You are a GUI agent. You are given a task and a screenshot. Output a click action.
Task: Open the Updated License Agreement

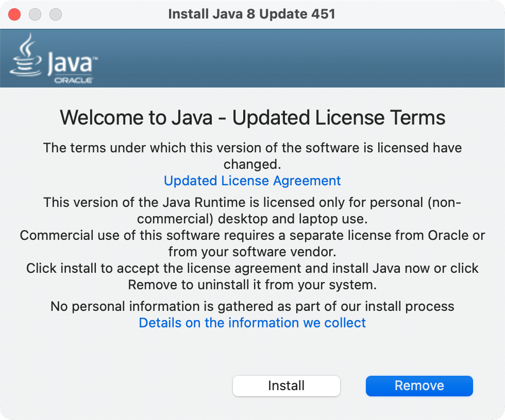(252, 181)
